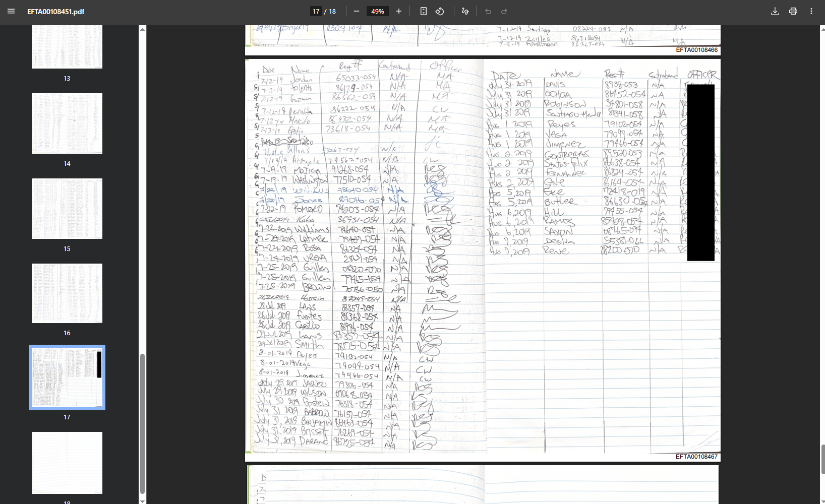
Task: Click the thumbnail sidebar scroll-up arrow
Action: (142, 29)
